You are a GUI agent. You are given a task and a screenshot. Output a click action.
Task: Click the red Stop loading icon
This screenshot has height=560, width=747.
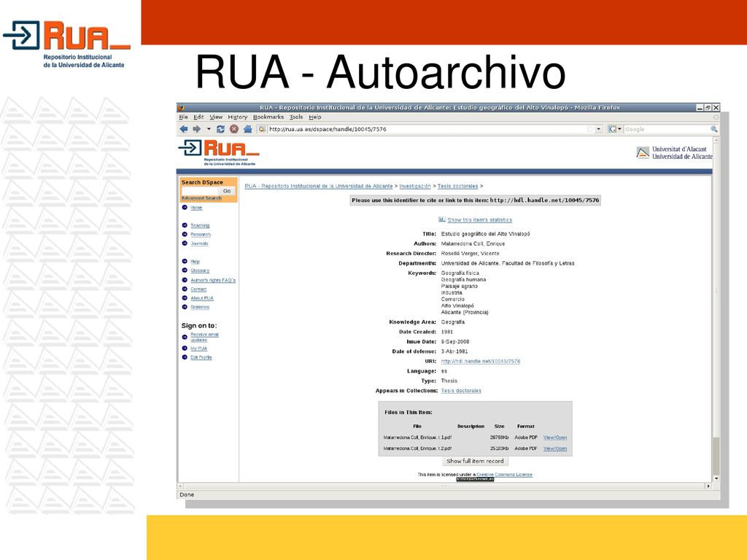pyautogui.click(x=234, y=129)
